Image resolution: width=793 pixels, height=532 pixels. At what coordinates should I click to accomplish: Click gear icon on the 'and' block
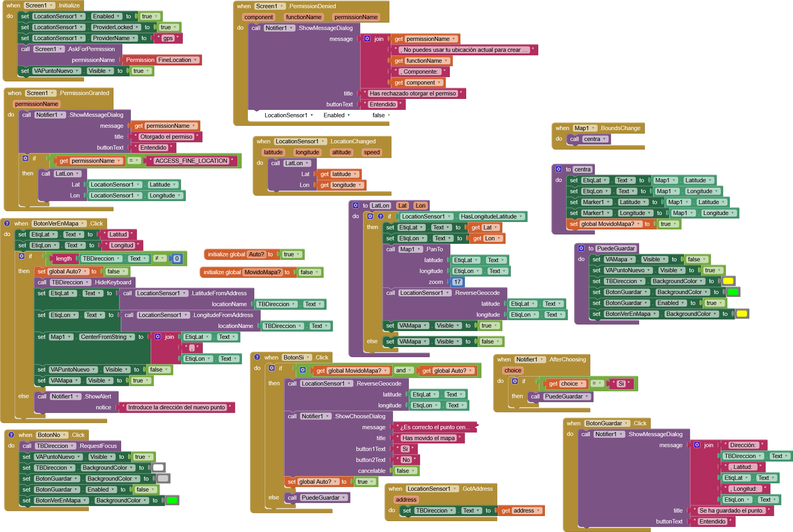pos(303,370)
